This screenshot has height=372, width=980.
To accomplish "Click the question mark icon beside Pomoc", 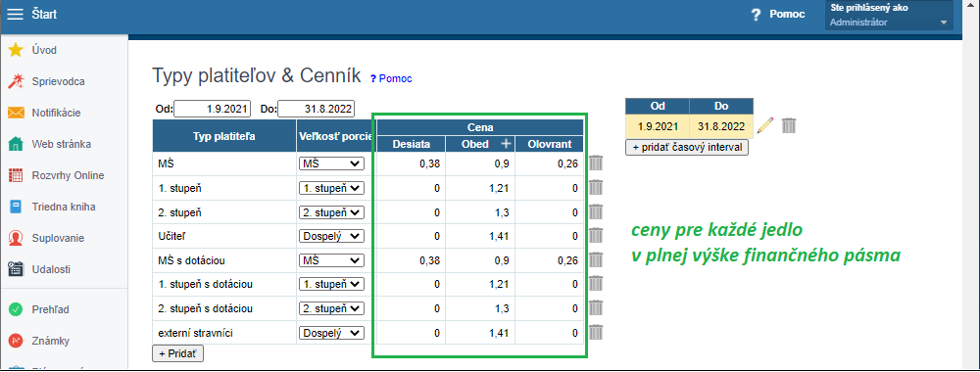I will click(x=757, y=15).
